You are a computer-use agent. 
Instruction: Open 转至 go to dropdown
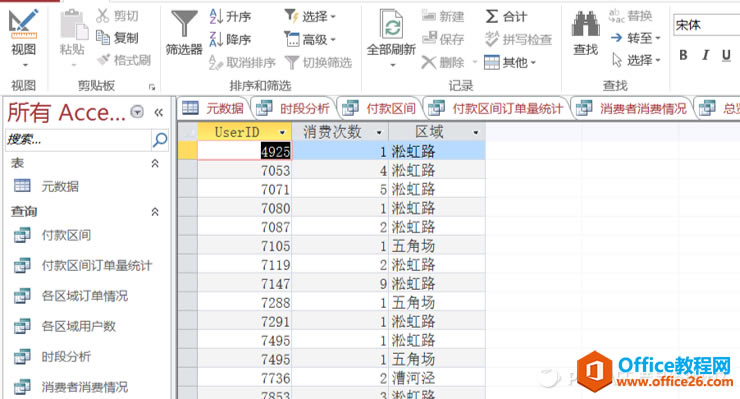tap(635, 37)
